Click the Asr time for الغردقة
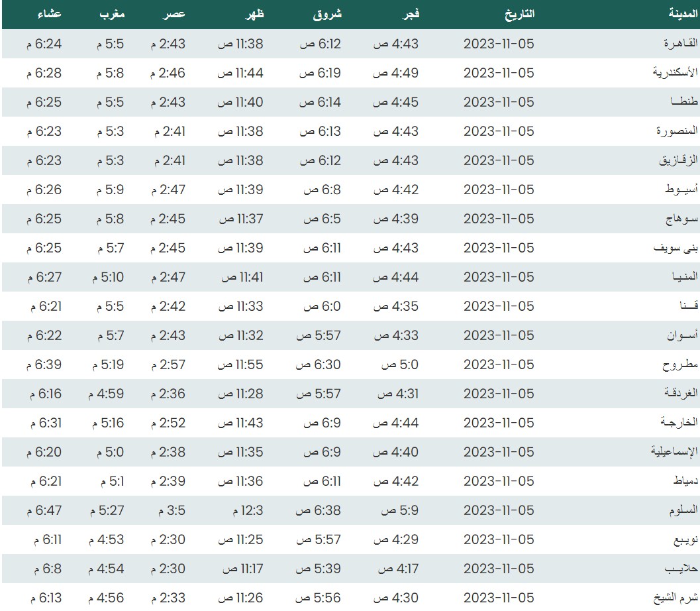The width and height of the screenshot is (700, 611). pos(168,394)
